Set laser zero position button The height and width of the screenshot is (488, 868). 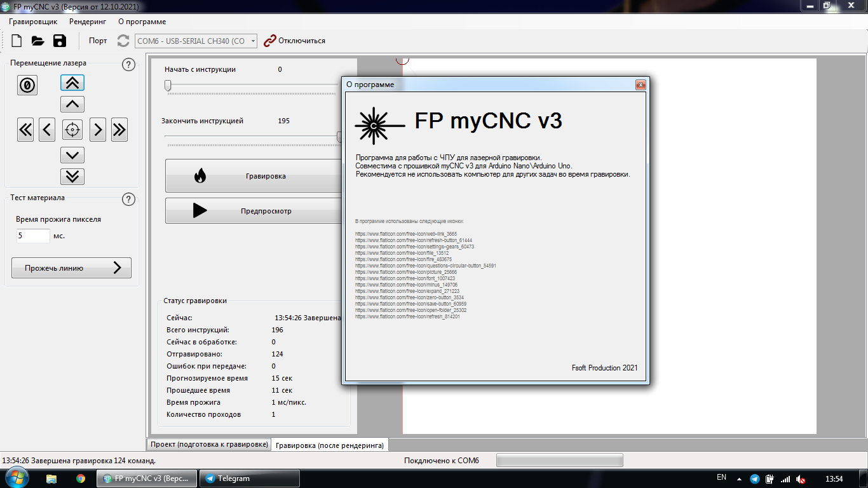click(x=27, y=85)
